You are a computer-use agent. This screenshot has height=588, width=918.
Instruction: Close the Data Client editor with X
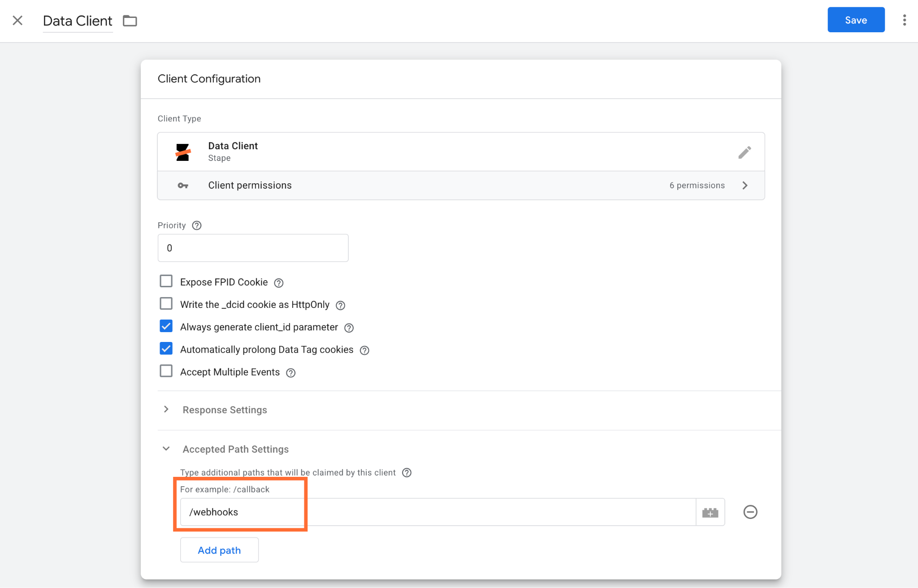coord(17,20)
